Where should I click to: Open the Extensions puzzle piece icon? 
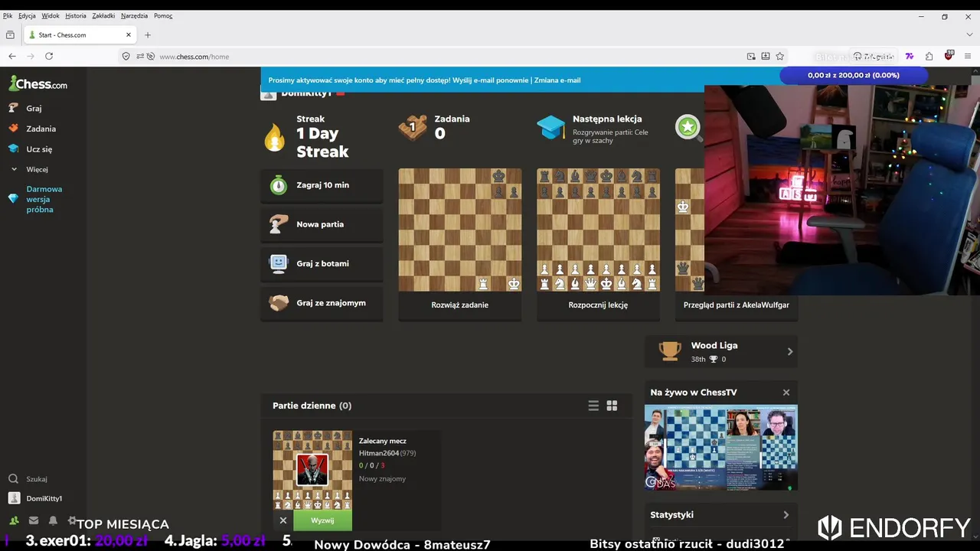(929, 56)
